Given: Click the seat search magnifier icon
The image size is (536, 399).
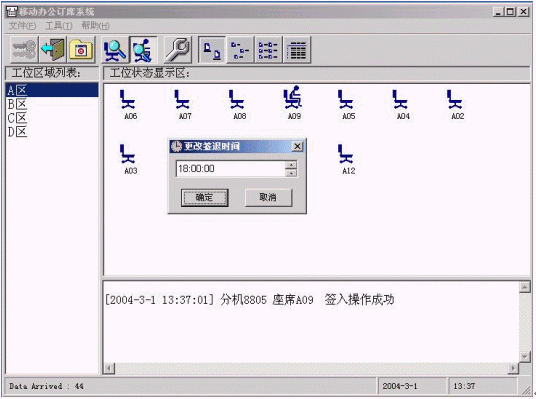Looking at the screenshot, I should coord(115,50).
